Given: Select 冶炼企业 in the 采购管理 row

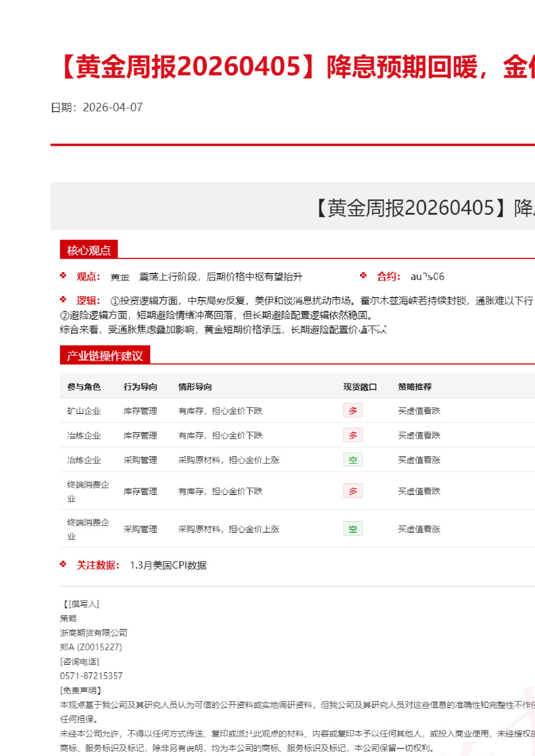Looking at the screenshot, I should (x=84, y=460).
